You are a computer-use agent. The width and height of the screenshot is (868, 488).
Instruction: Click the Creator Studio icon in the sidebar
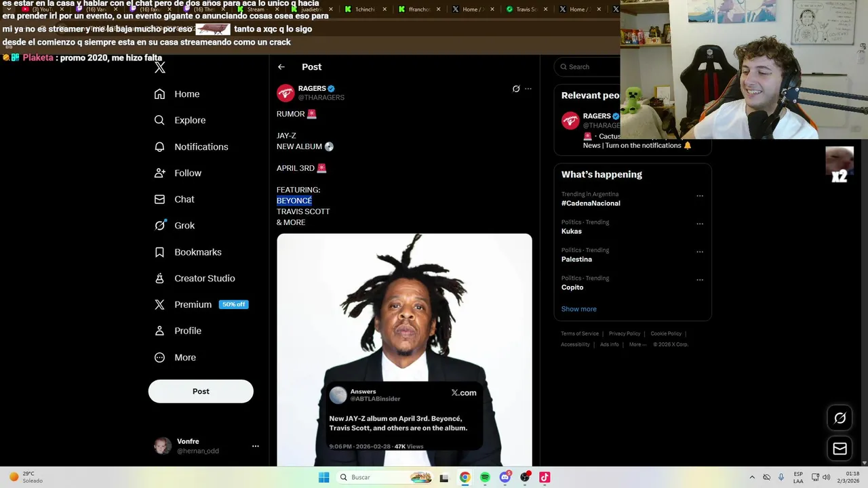159,278
